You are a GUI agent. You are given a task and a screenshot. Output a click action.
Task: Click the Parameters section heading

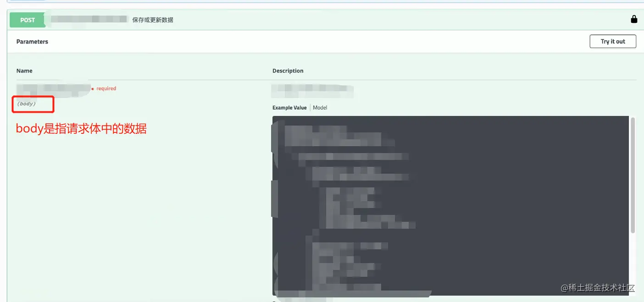pyautogui.click(x=32, y=41)
